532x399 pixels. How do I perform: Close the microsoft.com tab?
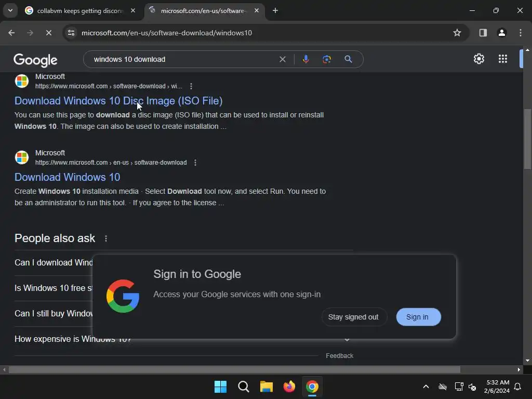[257, 11]
